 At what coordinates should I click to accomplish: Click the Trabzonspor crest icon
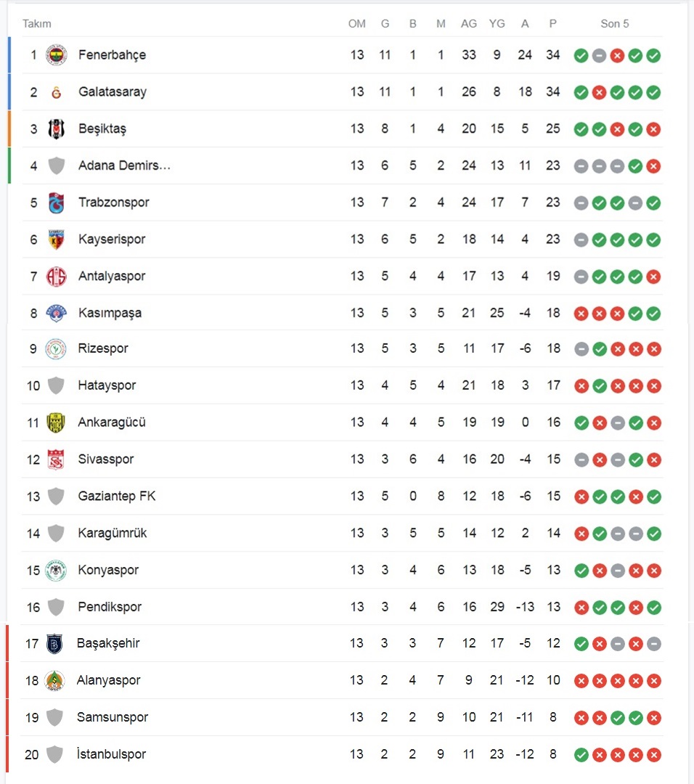tap(56, 203)
